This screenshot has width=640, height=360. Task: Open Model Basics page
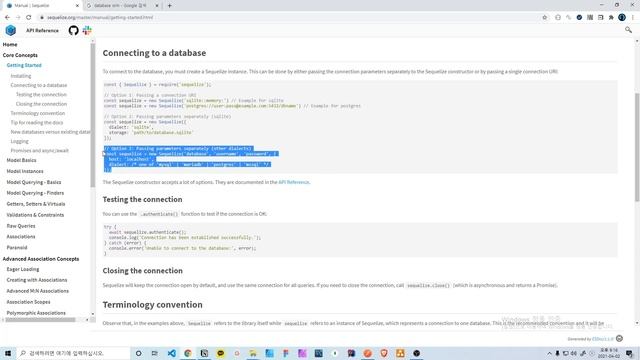click(x=21, y=160)
